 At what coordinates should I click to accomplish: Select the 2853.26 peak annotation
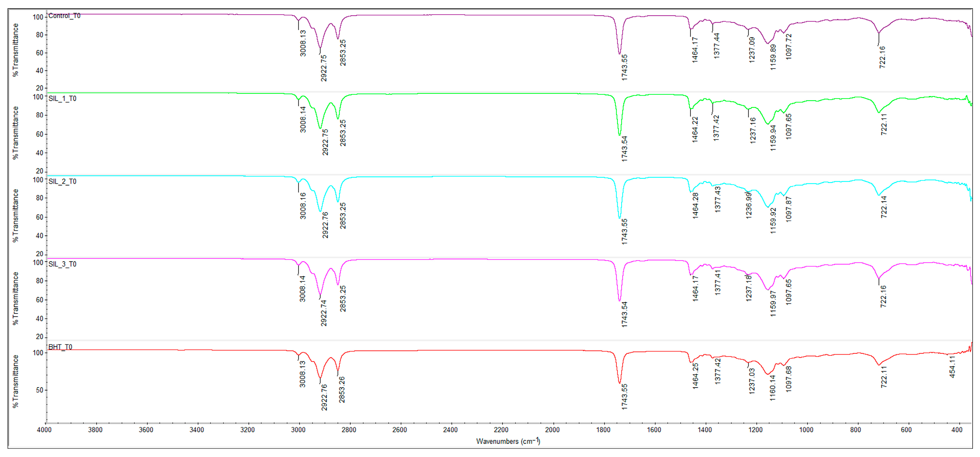(342, 390)
